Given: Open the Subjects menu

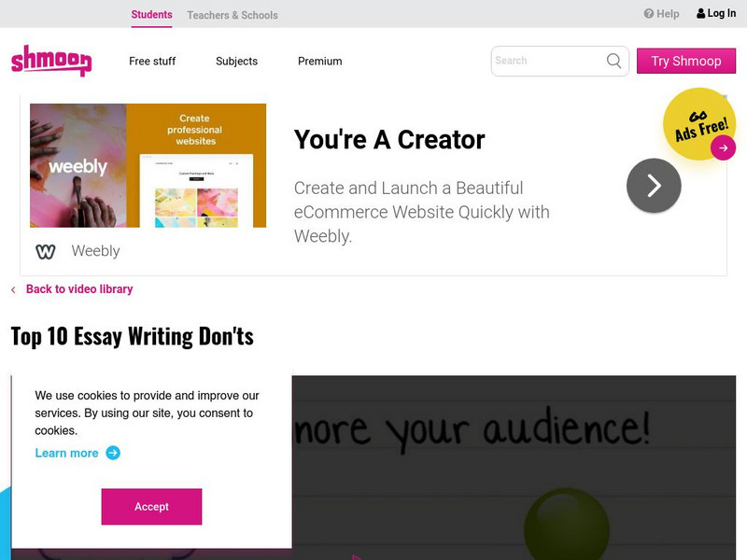Looking at the screenshot, I should [237, 61].
